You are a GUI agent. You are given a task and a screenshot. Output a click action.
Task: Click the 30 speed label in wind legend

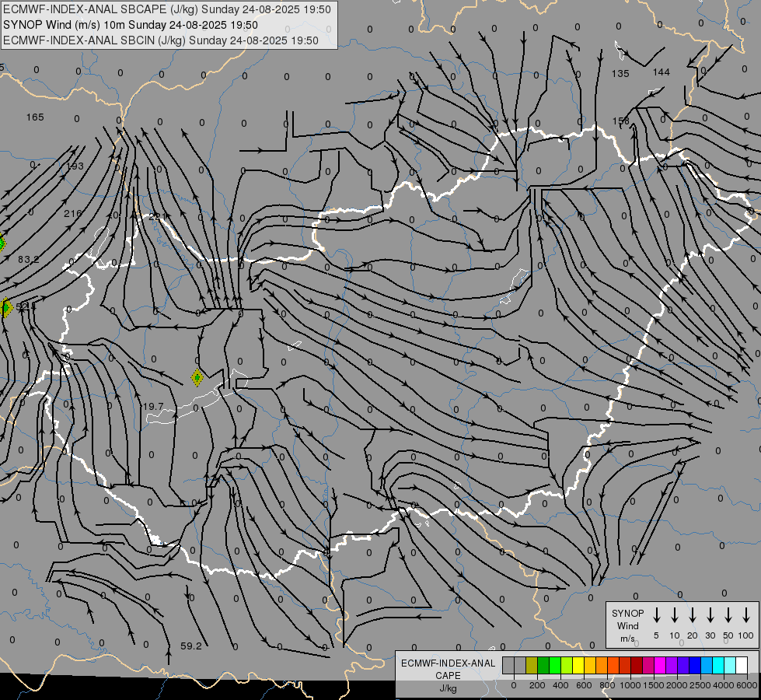(x=710, y=635)
